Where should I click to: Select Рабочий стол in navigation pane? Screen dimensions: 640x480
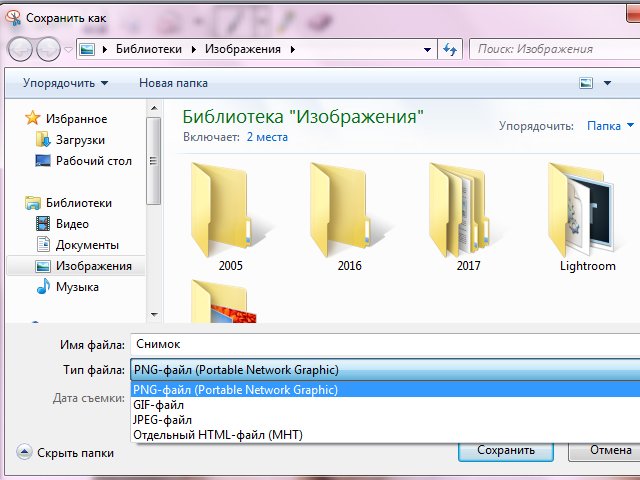pos(93,161)
